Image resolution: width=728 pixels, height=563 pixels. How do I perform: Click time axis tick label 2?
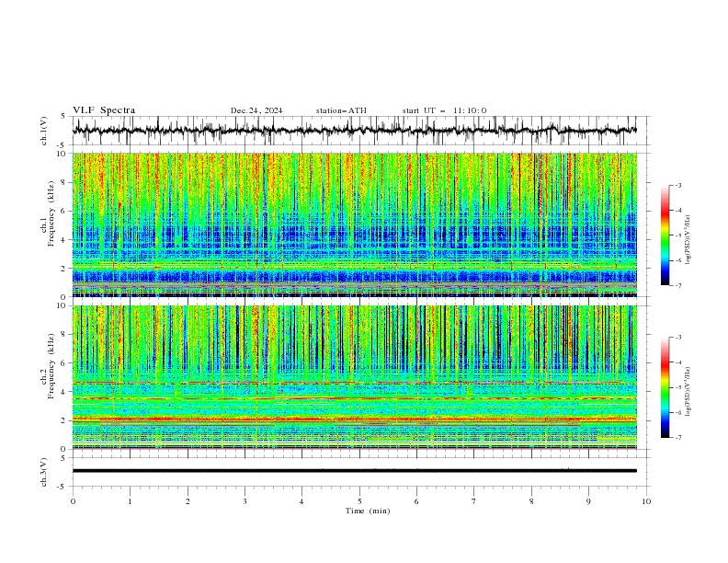[x=188, y=501]
